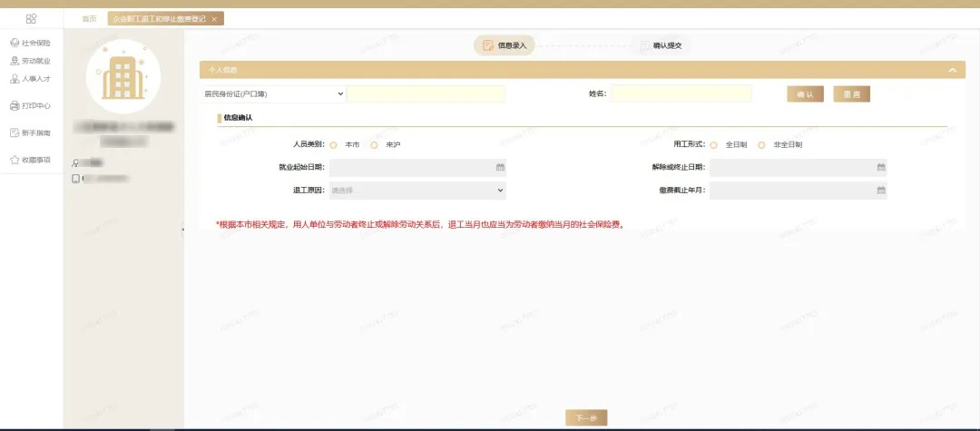This screenshot has height=431, width=980.
Task: Open calendar for 就业起始日期 field
Action: point(500,167)
